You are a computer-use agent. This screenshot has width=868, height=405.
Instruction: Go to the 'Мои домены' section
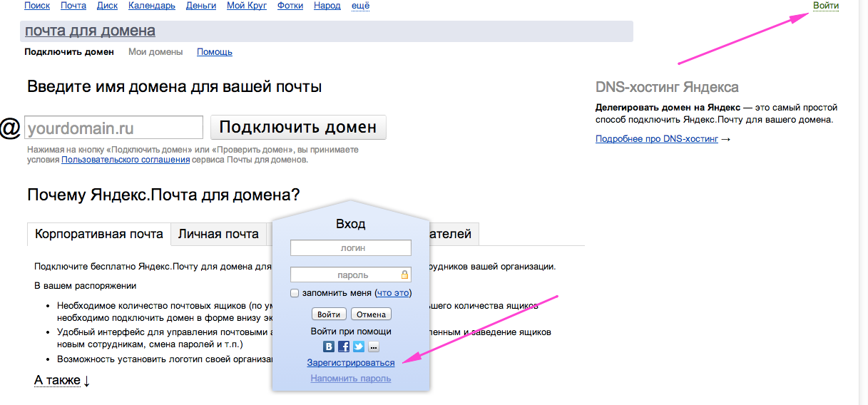coord(155,52)
